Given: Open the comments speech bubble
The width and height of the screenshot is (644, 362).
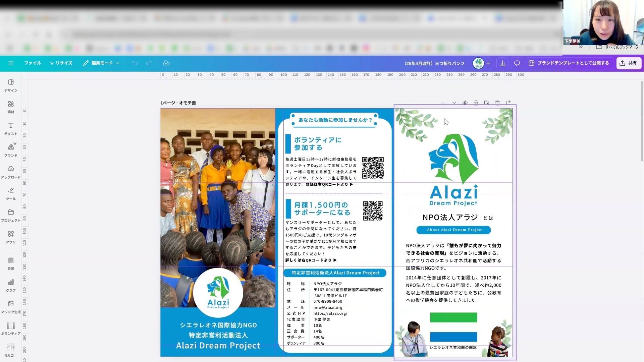Looking at the screenshot, I should coord(517,63).
